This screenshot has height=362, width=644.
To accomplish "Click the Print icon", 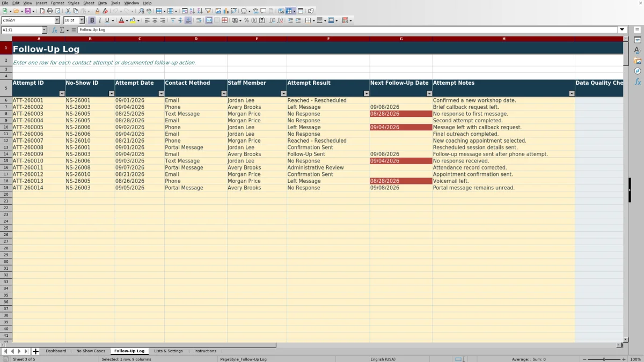I will (50, 11).
